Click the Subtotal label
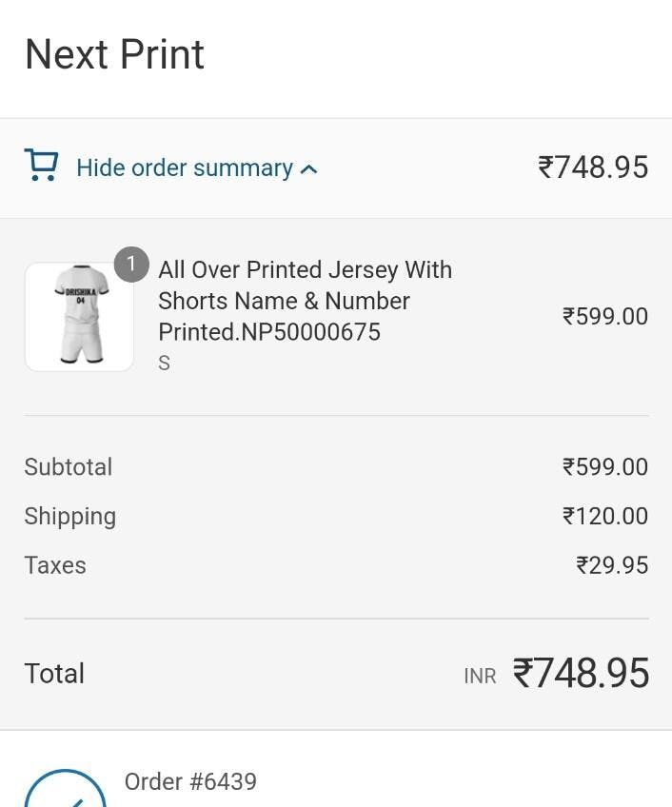 [x=69, y=467]
